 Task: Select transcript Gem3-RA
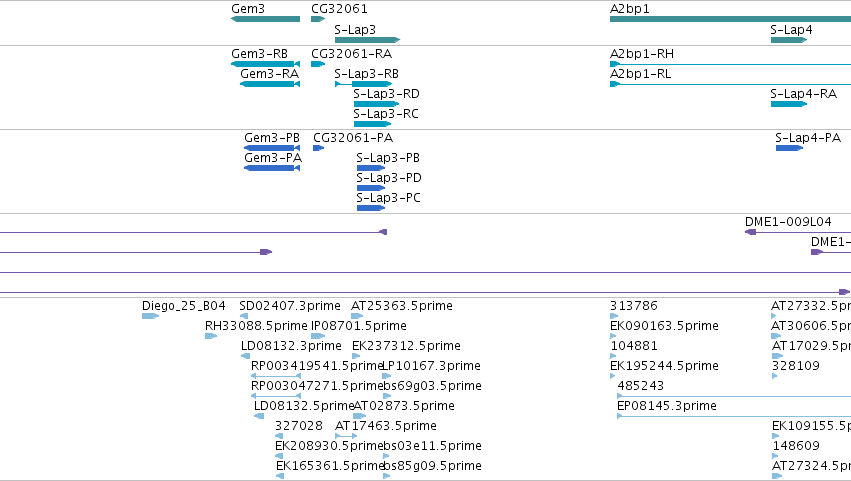coord(270,84)
